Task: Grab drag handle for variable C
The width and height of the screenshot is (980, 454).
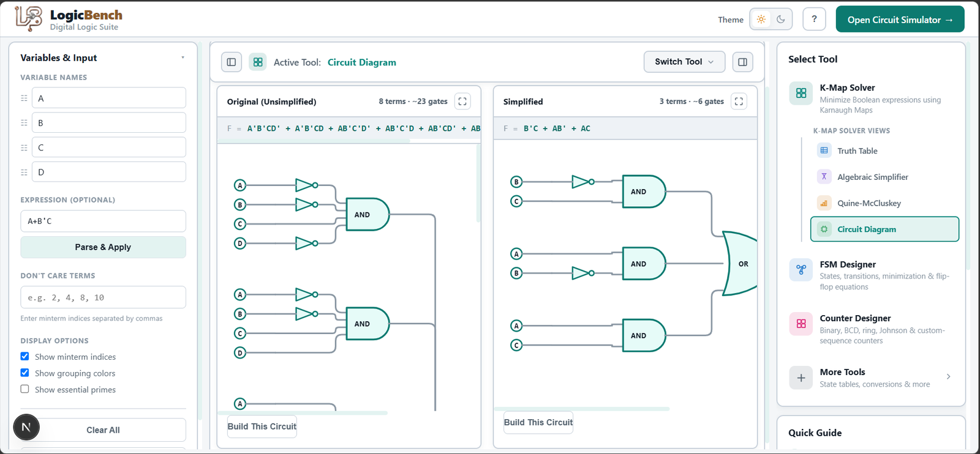Action: coord(24,147)
